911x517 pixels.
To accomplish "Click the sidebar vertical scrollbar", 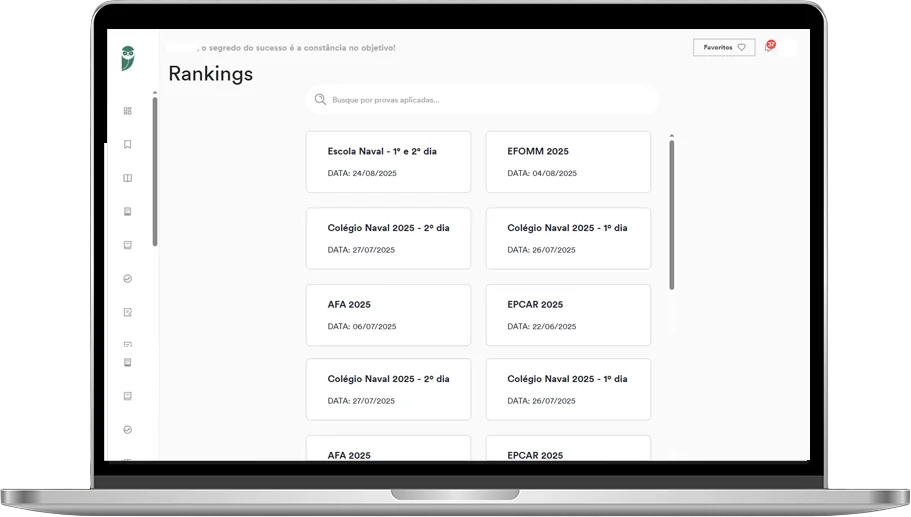I will (155, 170).
